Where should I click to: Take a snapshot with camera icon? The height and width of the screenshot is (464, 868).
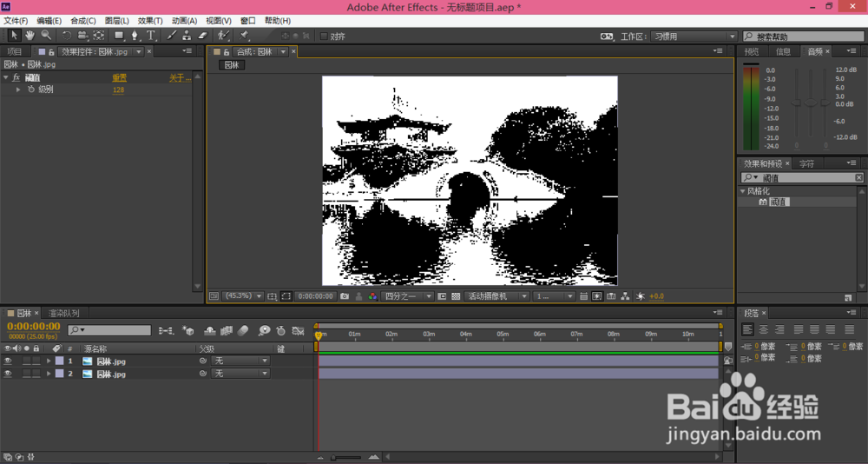345,296
